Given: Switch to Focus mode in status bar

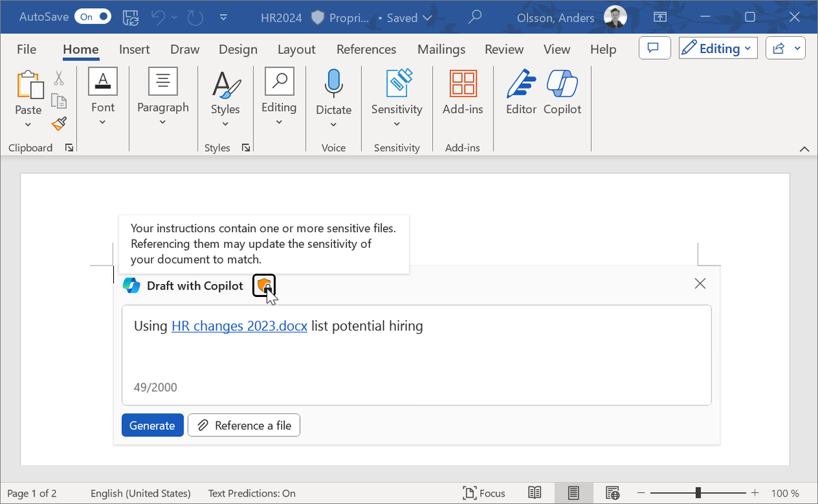Looking at the screenshot, I should click(483, 493).
